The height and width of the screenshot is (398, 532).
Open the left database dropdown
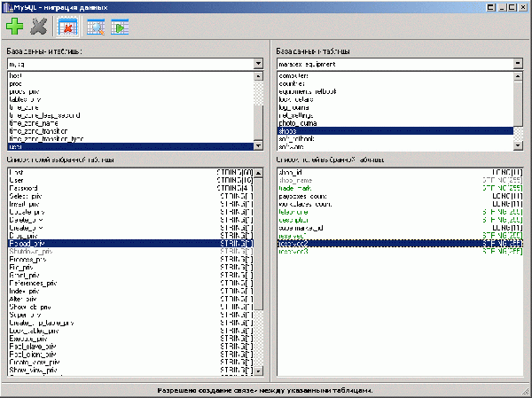tap(258, 64)
